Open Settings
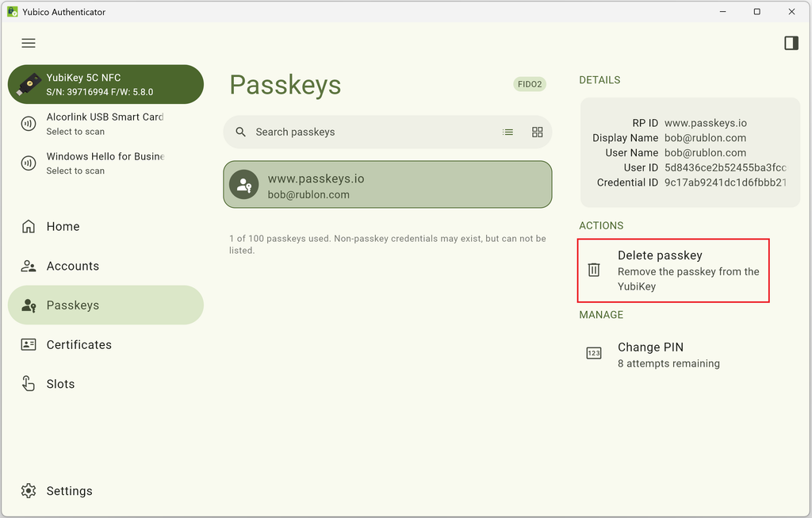 [x=105, y=490]
